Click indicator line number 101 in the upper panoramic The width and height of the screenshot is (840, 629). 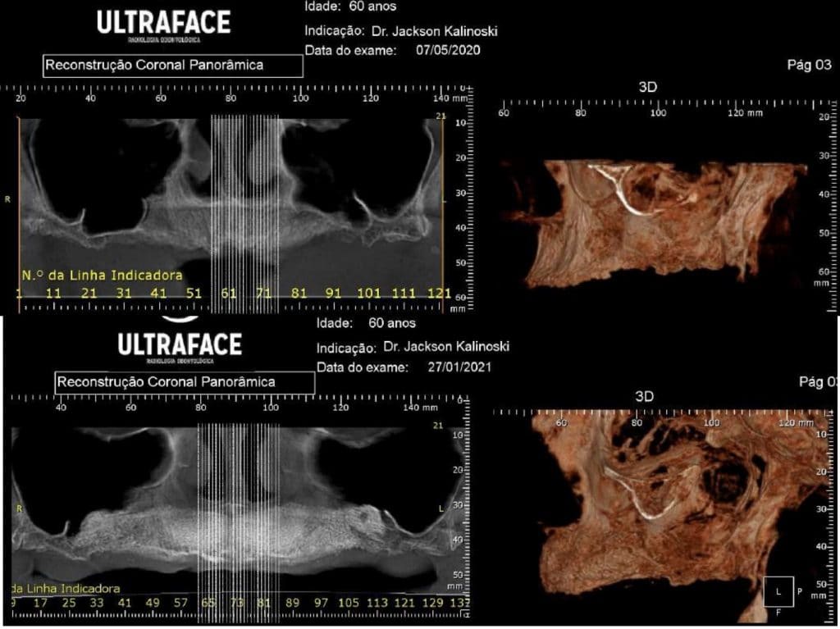[369, 292]
